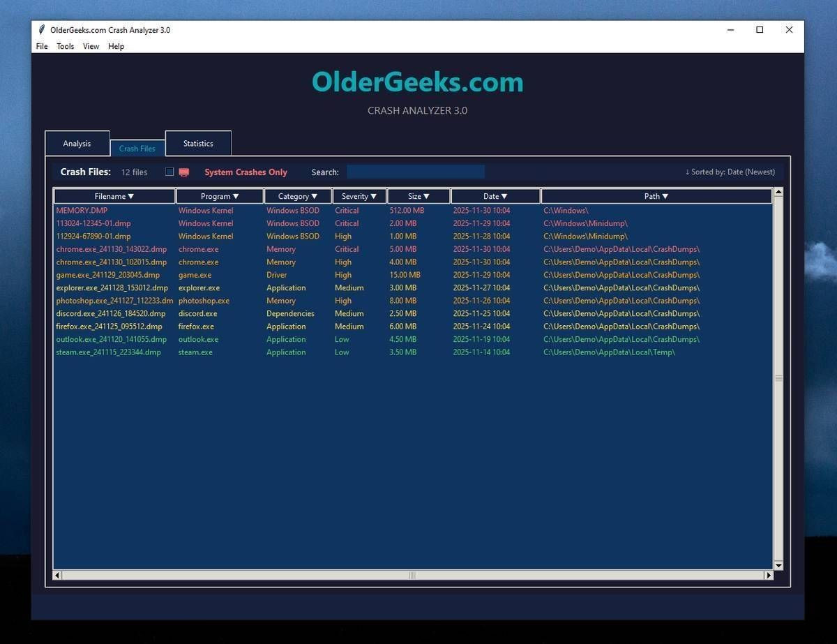
Task: Focus the Search input field
Action: pos(416,172)
